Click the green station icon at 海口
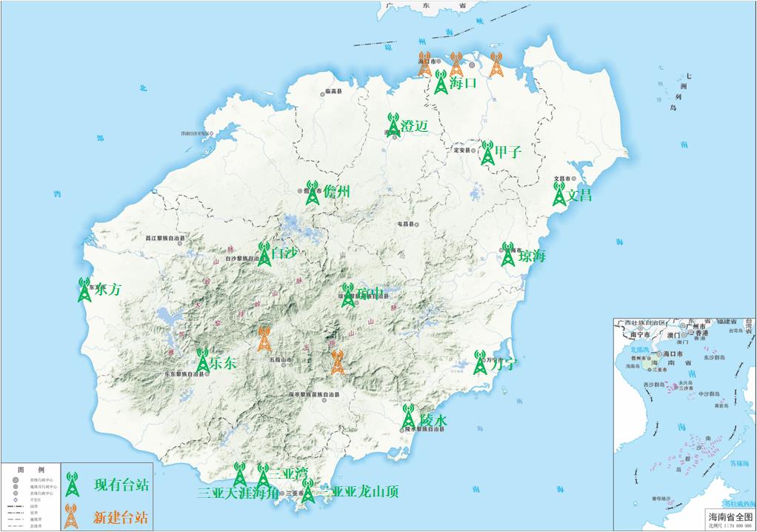This screenshot has height=532, width=757. (x=441, y=81)
